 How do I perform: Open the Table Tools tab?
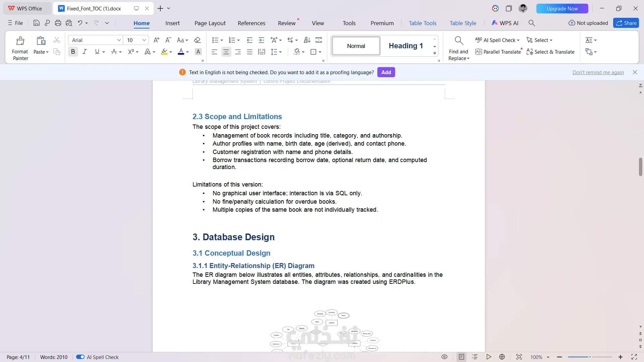pos(423,23)
